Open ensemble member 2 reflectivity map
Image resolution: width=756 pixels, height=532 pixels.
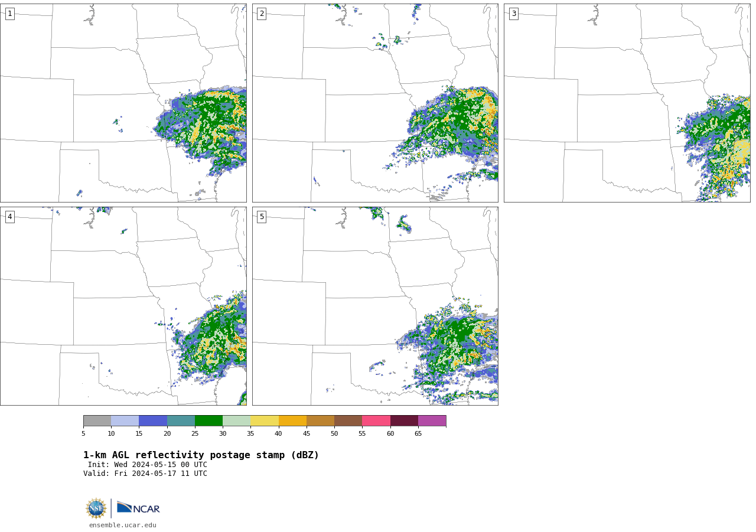click(375, 103)
